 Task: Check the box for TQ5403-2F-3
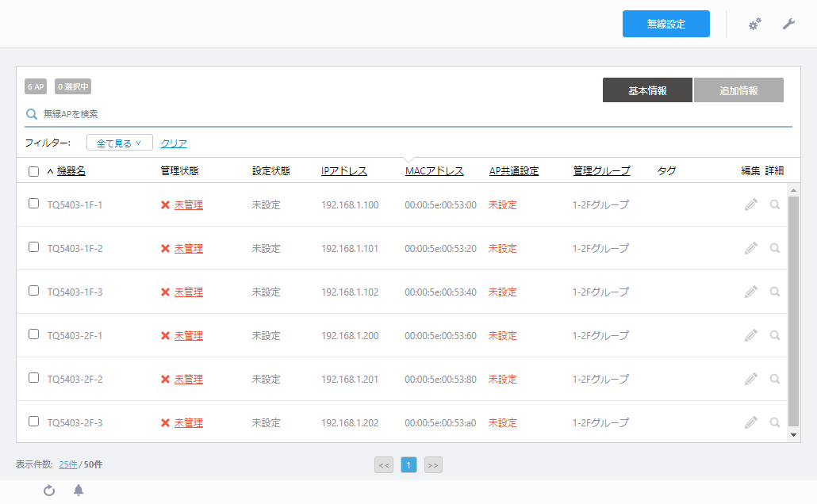[34, 422]
